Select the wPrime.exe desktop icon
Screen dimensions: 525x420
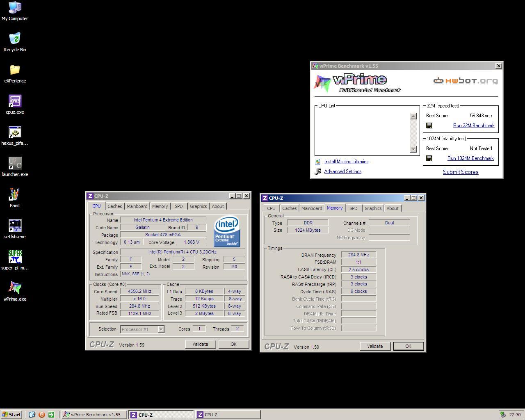point(15,292)
